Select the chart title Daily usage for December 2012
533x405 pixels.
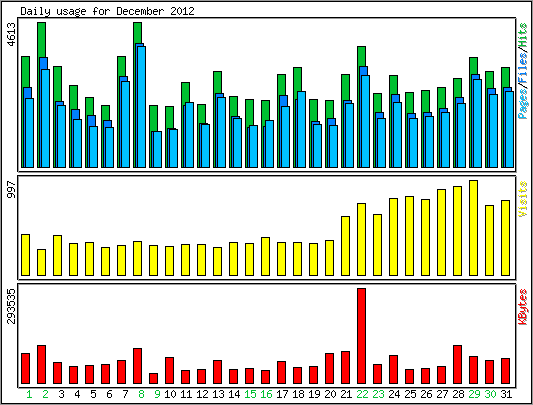pyautogui.click(x=107, y=11)
